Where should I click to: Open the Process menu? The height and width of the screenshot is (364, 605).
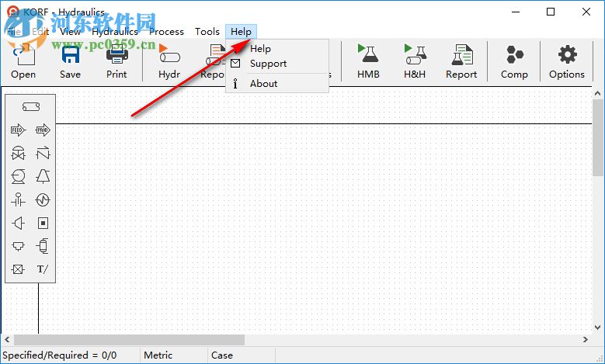[x=166, y=32]
